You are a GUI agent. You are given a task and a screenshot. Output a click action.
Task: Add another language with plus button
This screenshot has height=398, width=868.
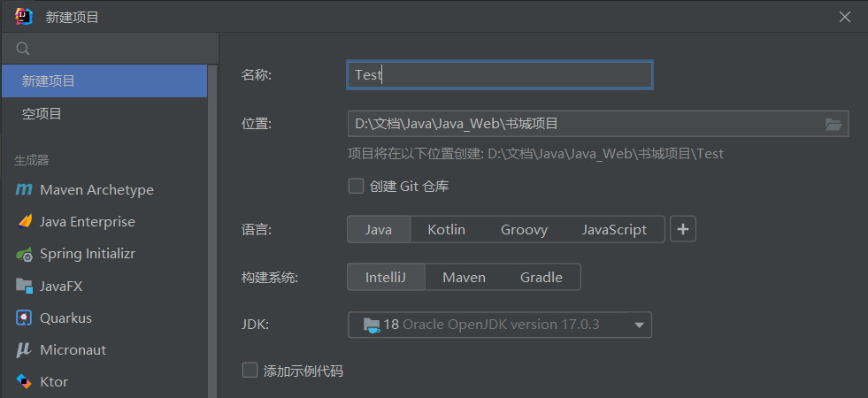coord(683,229)
